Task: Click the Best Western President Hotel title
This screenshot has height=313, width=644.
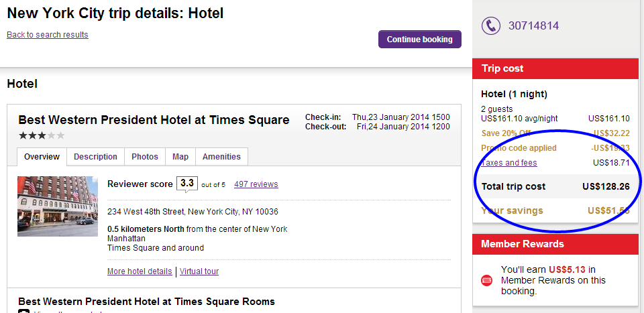Action: [x=154, y=120]
